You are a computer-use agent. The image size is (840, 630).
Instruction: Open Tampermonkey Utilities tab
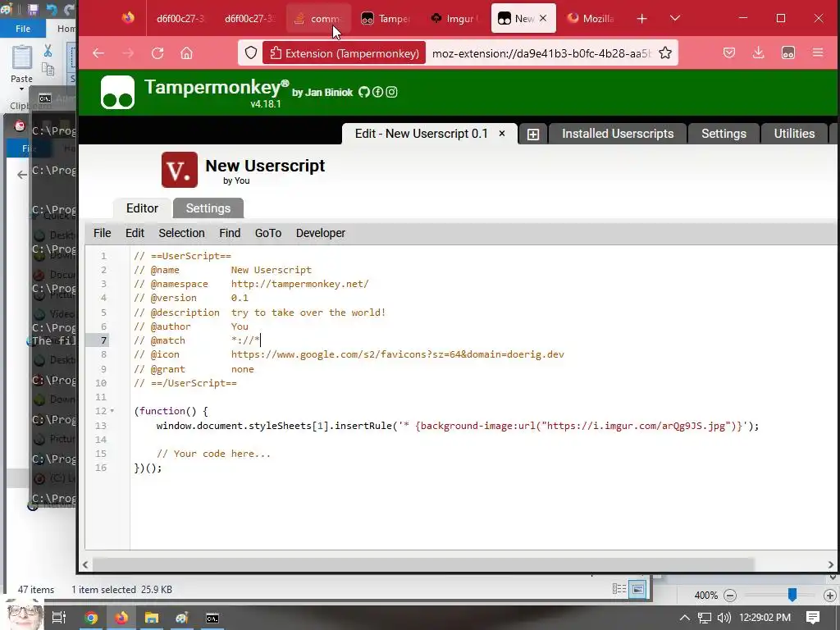point(794,134)
